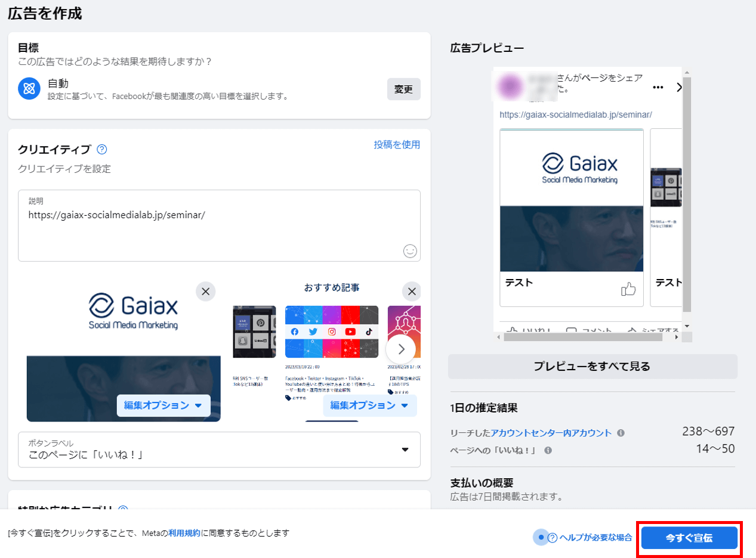
Task: Click the help icon beside クリエイティブ
Action: (102, 149)
